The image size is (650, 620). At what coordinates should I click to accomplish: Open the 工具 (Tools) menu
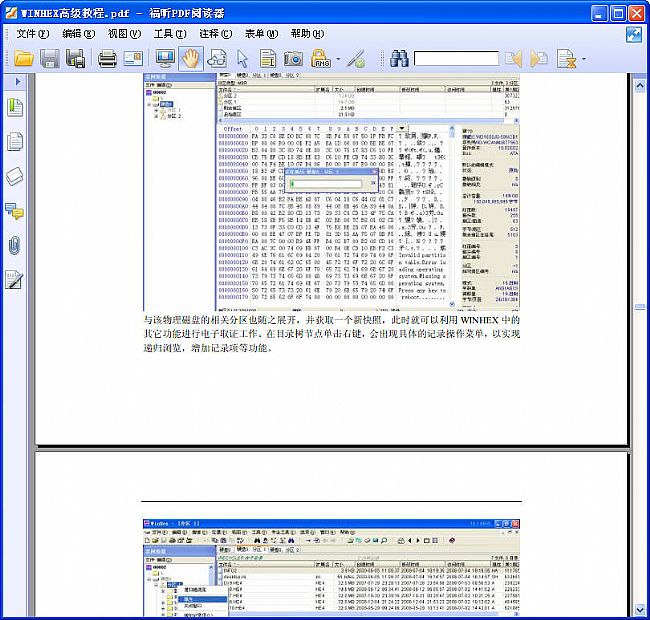coord(170,34)
